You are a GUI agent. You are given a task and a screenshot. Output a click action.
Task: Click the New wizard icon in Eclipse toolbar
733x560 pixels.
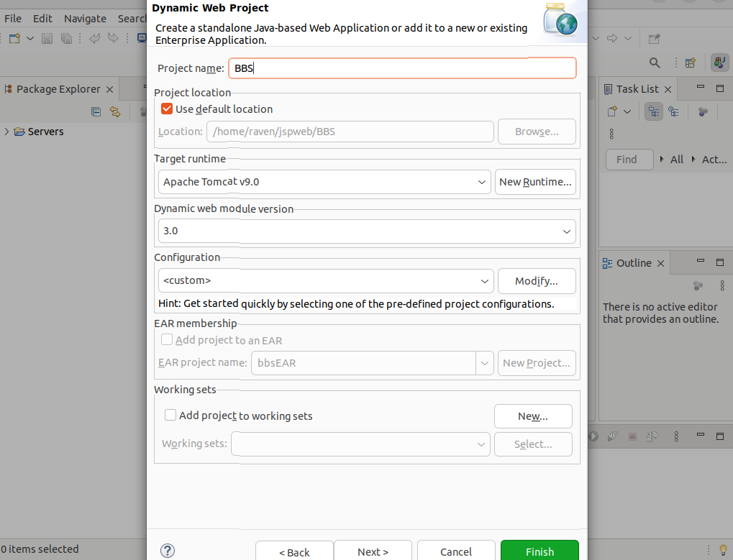[14, 38]
